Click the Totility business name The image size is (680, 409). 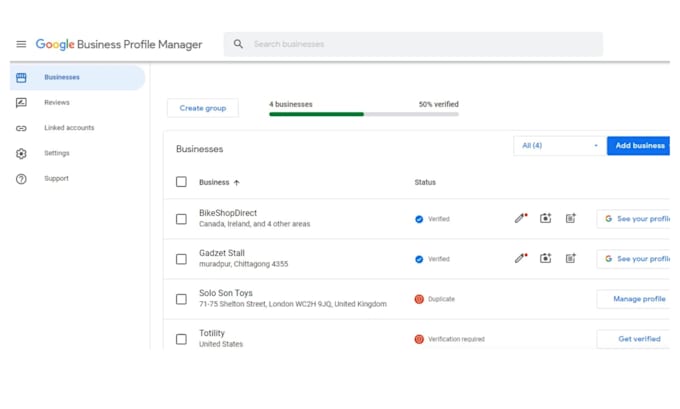(x=212, y=333)
